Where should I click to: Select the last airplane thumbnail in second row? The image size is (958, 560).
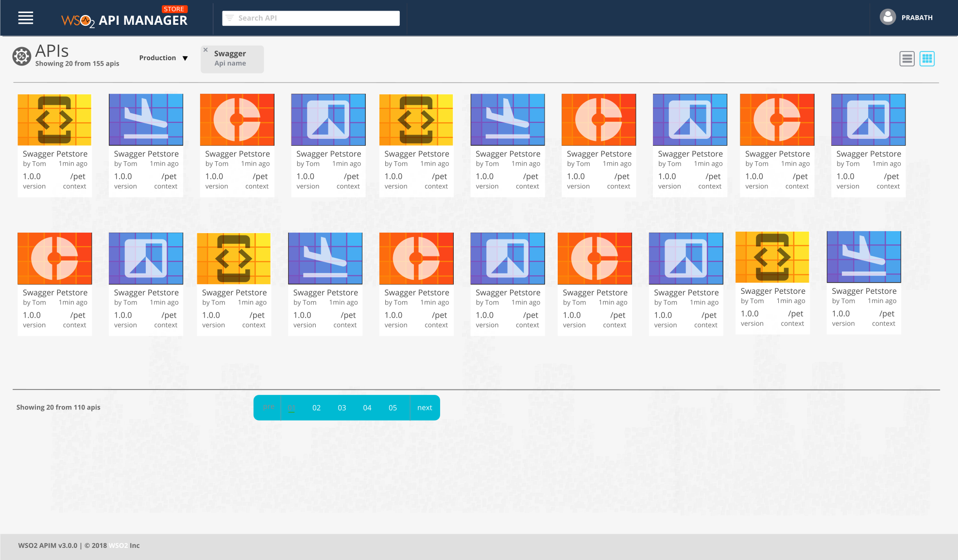(x=864, y=257)
